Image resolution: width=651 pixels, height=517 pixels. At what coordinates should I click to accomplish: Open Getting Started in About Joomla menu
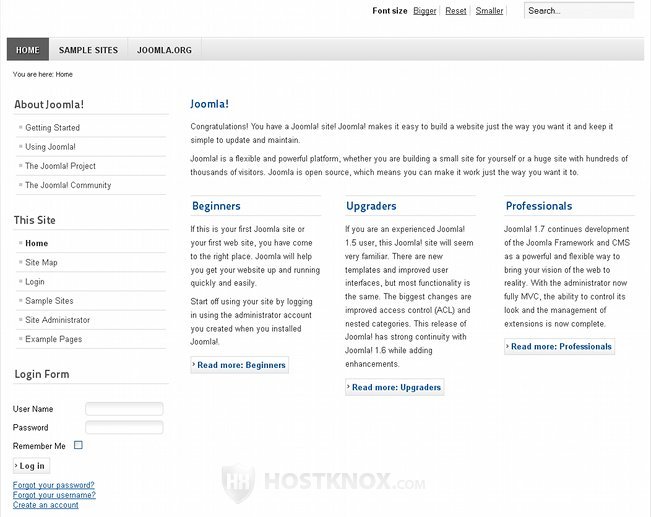tap(52, 127)
